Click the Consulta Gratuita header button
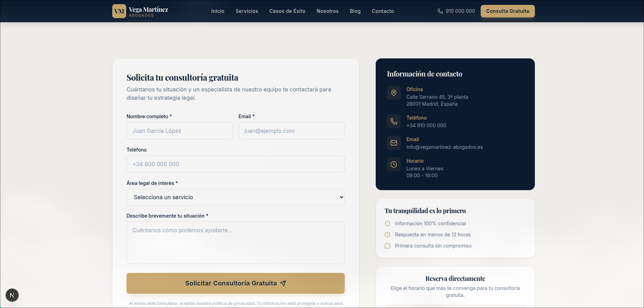644x308 pixels. [508, 11]
